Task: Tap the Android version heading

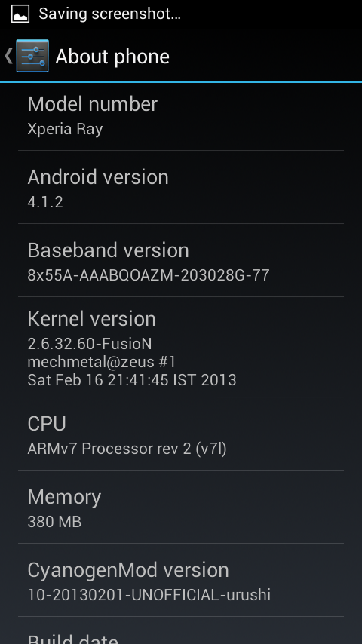Action: coord(98,177)
